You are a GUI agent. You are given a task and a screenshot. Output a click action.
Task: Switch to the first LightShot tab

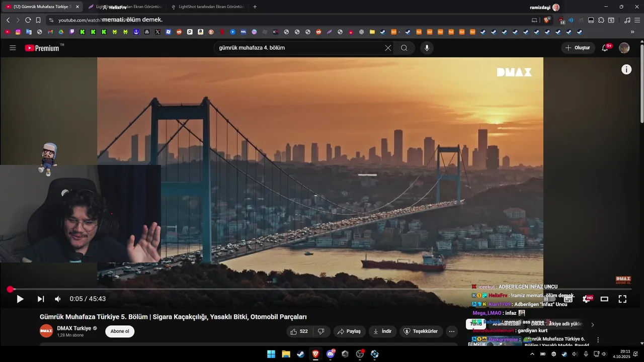pos(124,7)
